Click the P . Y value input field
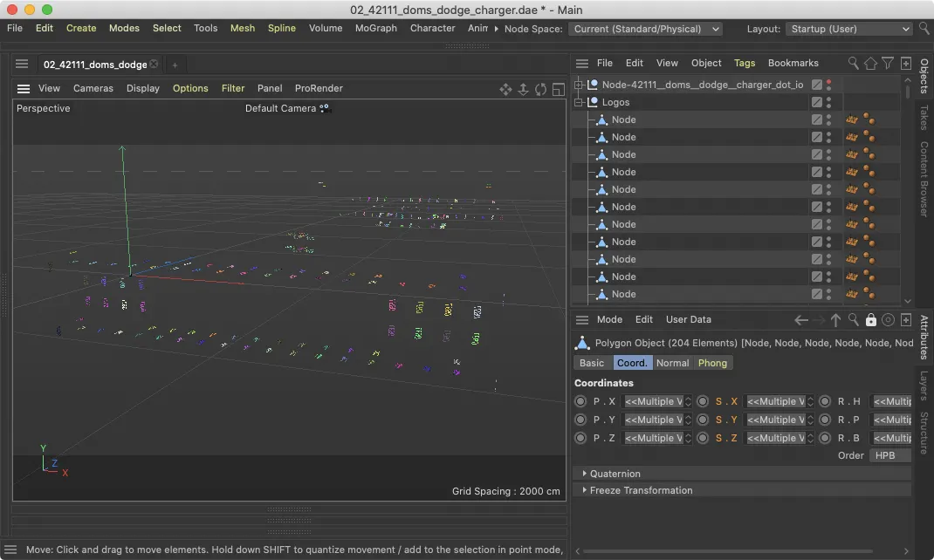 [654, 420]
